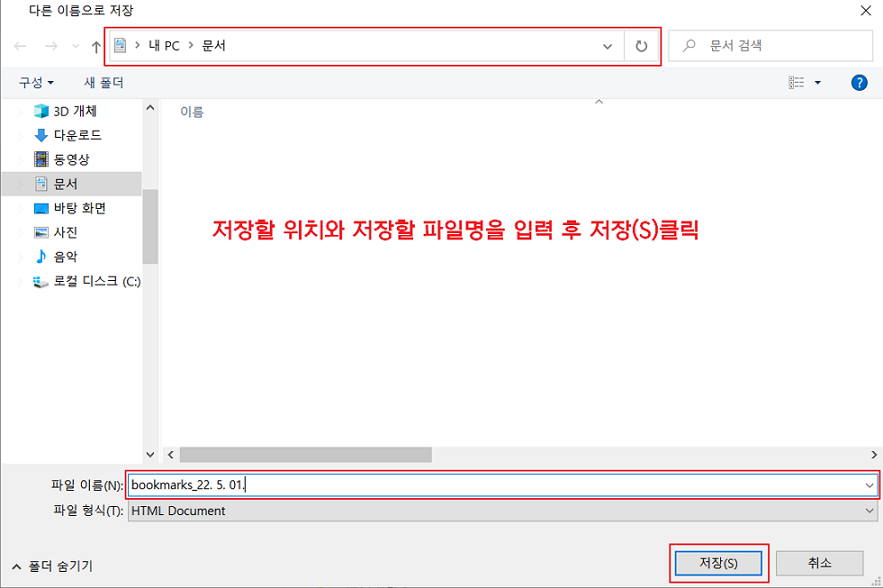Open the HTML Document file type dropdown
The width and height of the screenshot is (883, 588).
pos(867,510)
